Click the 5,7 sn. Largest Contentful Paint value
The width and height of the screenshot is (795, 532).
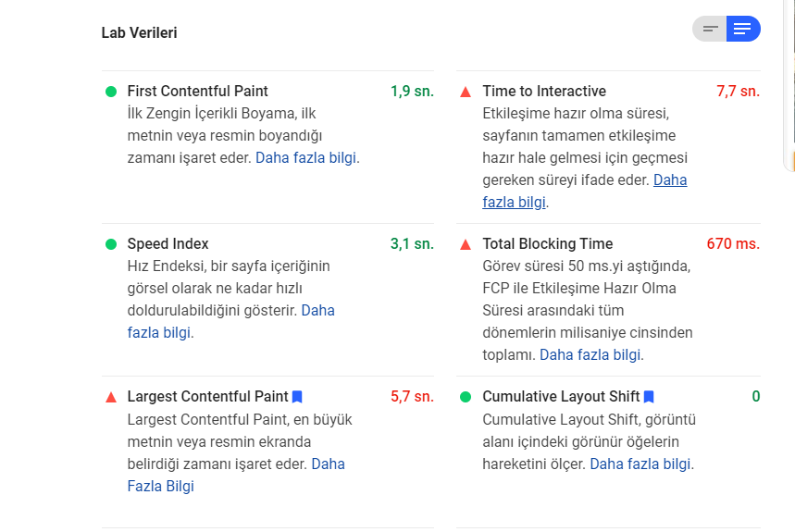[x=412, y=396]
